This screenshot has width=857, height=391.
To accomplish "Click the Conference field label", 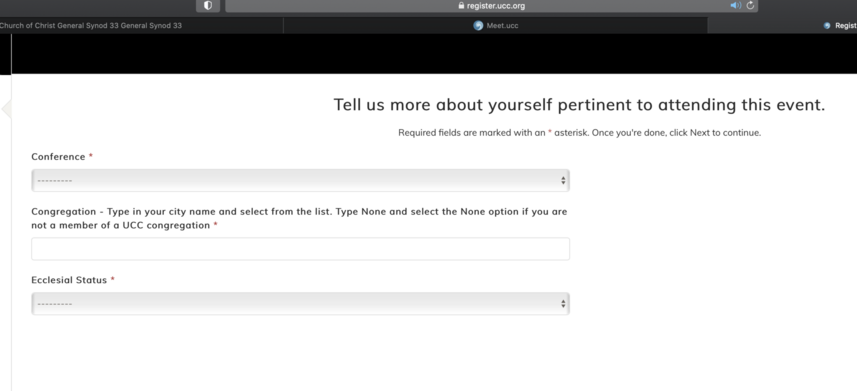I will click(x=58, y=156).
